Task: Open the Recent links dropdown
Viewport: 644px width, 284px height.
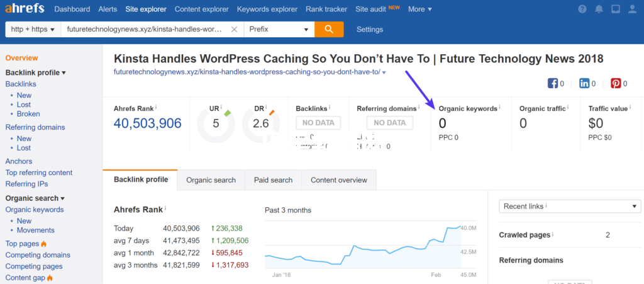Action: (x=570, y=207)
